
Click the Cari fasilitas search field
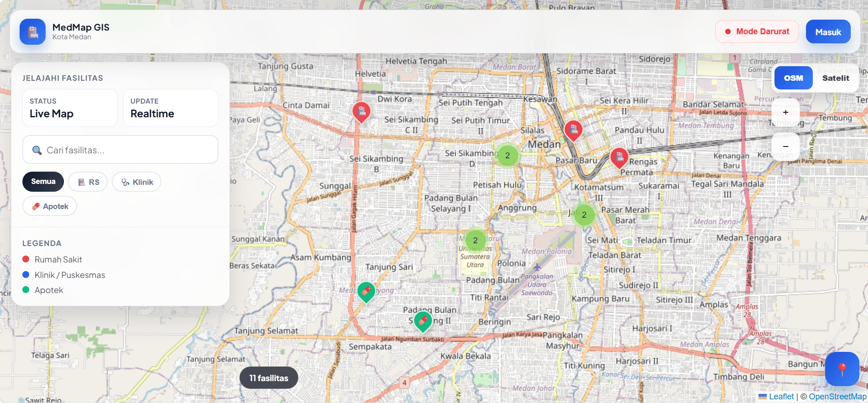point(120,150)
